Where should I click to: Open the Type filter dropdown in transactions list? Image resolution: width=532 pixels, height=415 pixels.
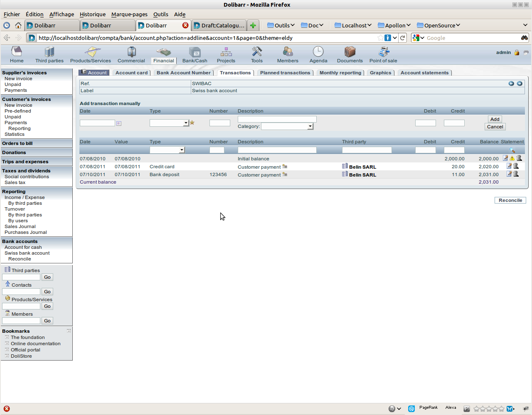point(167,150)
